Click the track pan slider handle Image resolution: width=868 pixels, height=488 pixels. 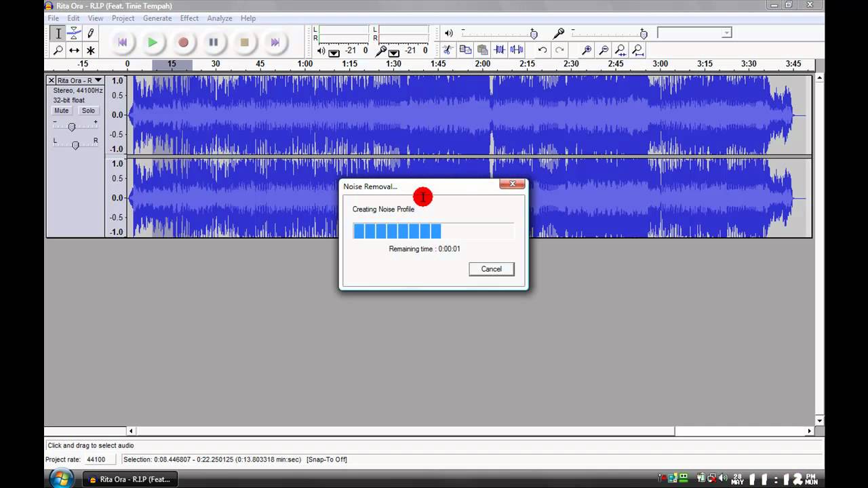75,145
